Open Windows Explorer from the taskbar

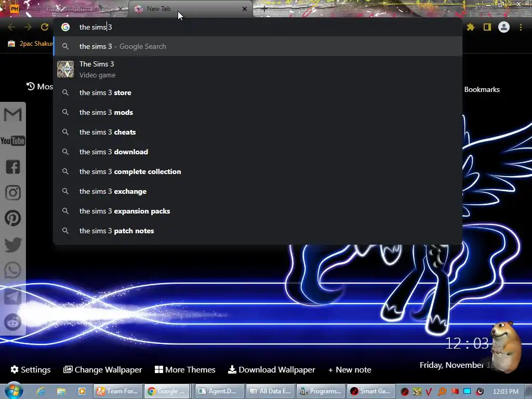[61, 391]
